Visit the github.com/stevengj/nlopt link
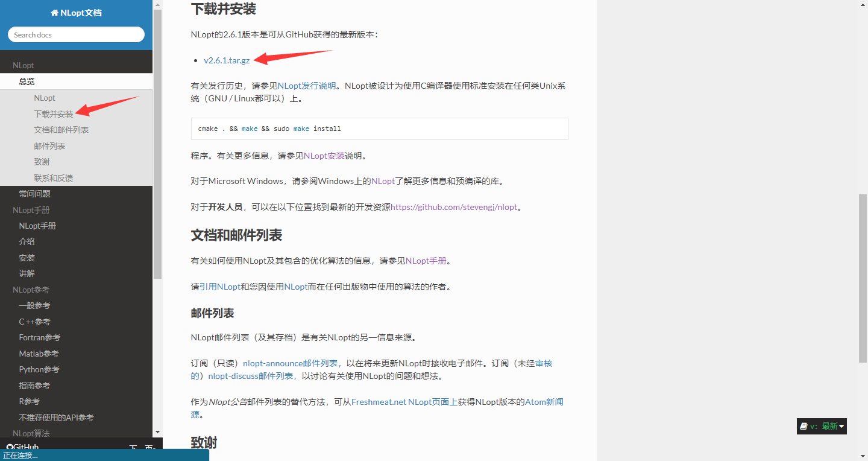Screen dimensions: 868x461 454,207
